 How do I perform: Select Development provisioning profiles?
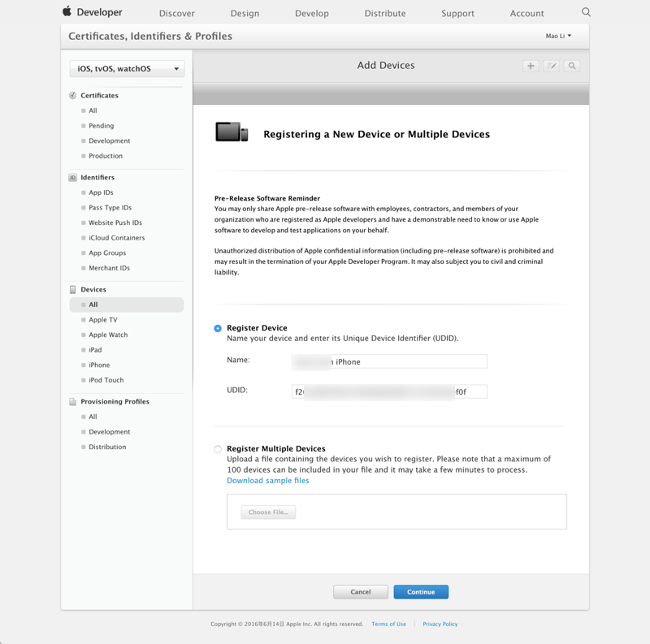(110, 432)
